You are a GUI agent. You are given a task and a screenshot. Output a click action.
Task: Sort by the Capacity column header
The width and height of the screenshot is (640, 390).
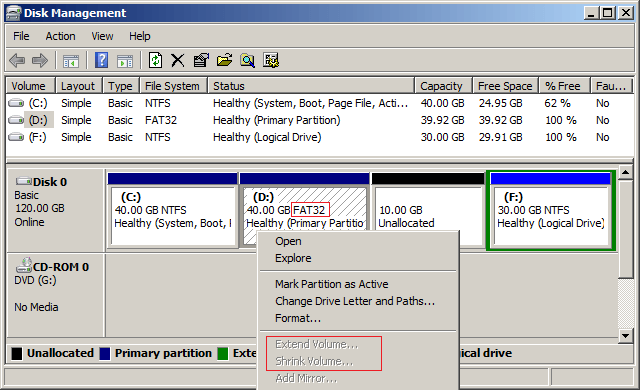443,86
